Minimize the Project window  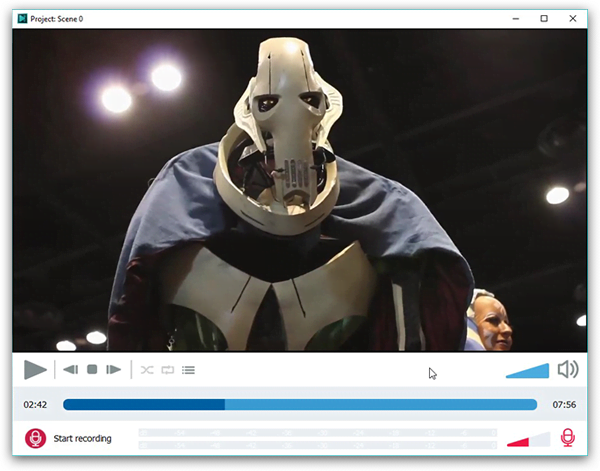(x=516, y=18)
